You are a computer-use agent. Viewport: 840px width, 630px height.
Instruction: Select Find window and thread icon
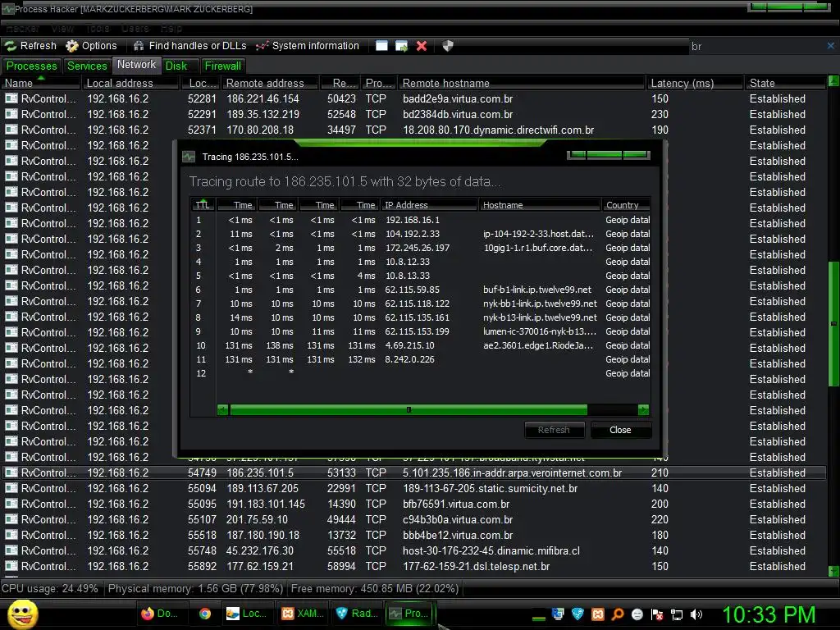401,46
